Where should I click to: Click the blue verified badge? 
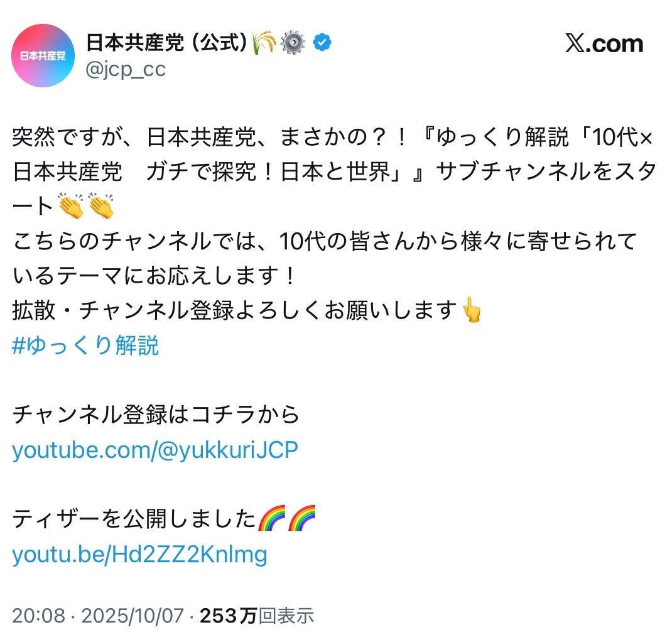pos(322,43)
